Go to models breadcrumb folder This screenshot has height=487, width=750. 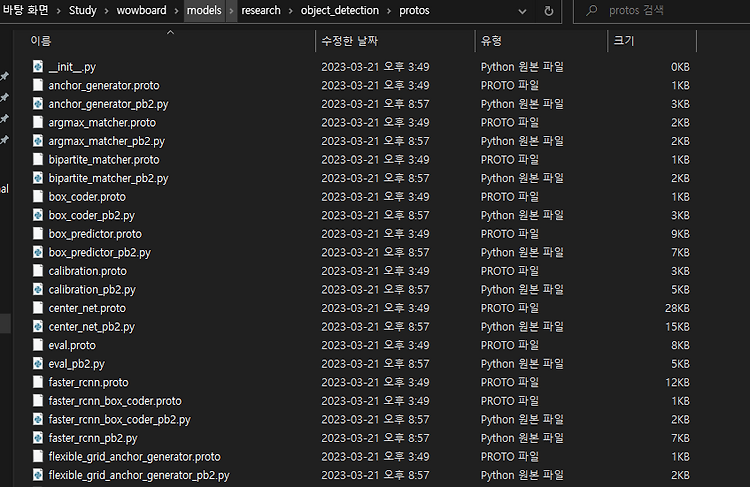[x=204, y=10]
